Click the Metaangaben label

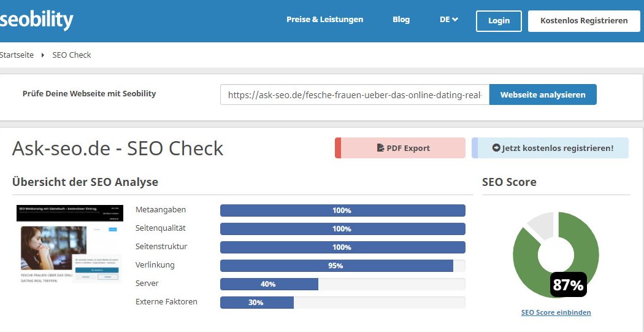161,209
